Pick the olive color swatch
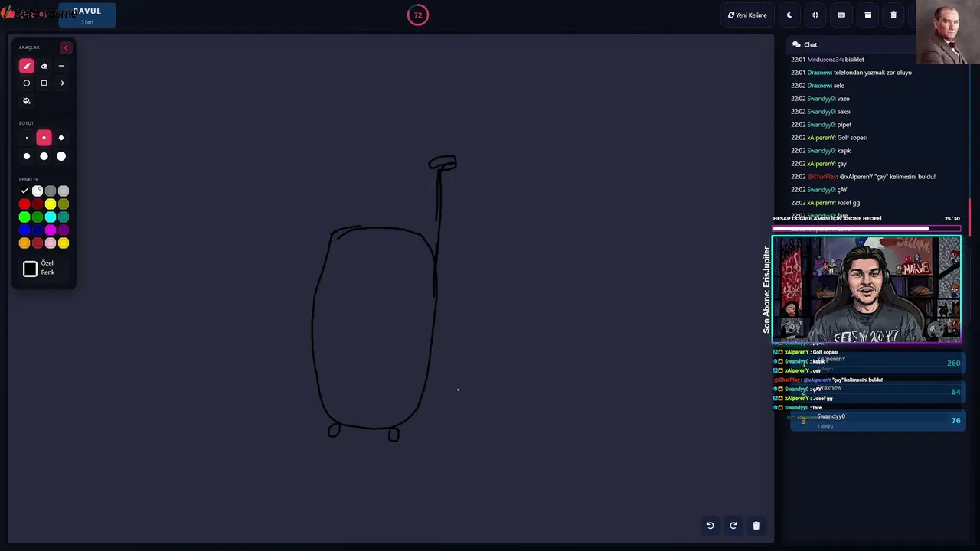980x551 pixels. (64, 204)
